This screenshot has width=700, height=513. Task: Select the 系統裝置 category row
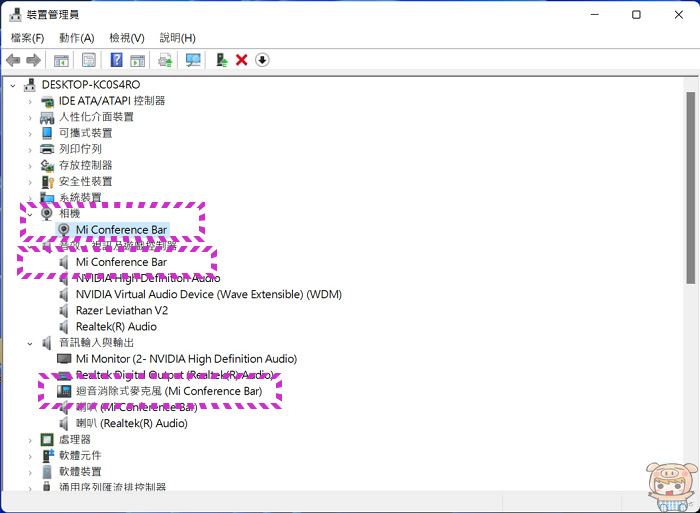[x=80, y=197]
